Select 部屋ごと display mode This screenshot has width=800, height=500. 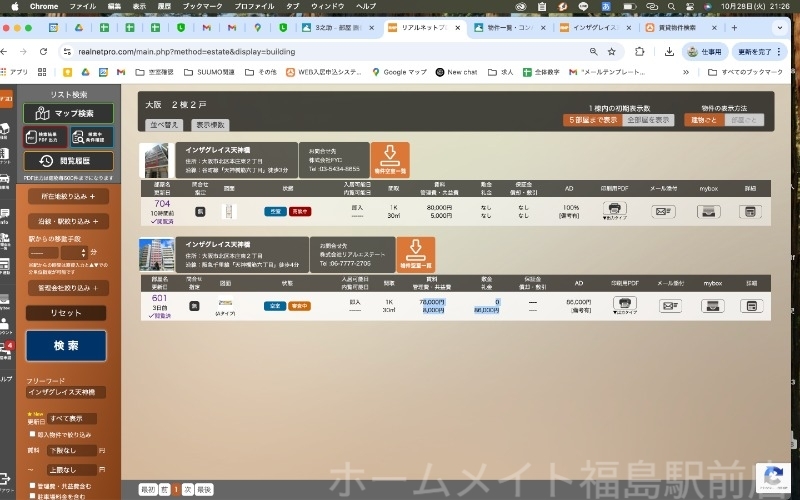coord(744,120)
